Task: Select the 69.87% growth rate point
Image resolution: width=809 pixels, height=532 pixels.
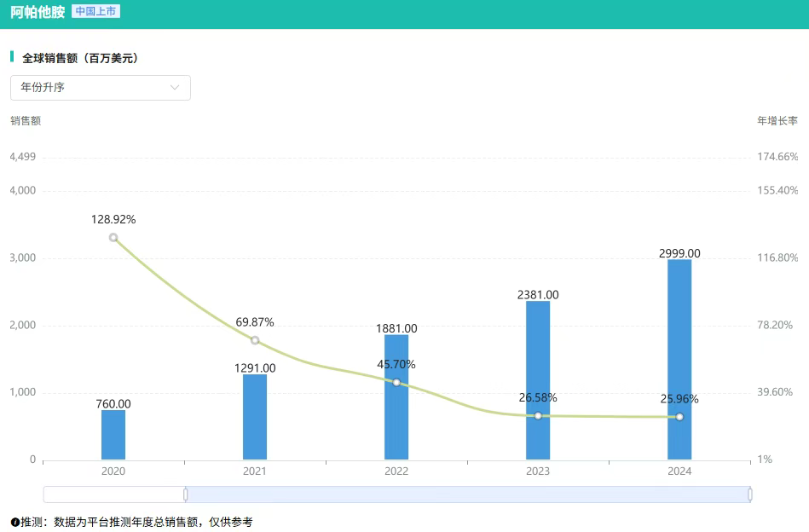Action: [x=255, y=340]
